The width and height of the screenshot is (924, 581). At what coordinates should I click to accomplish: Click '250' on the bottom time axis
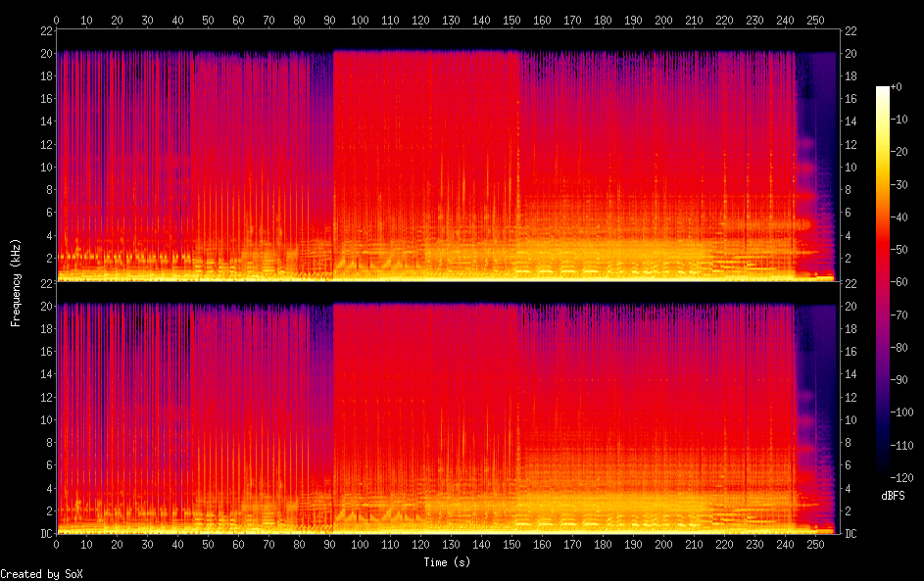815,545
